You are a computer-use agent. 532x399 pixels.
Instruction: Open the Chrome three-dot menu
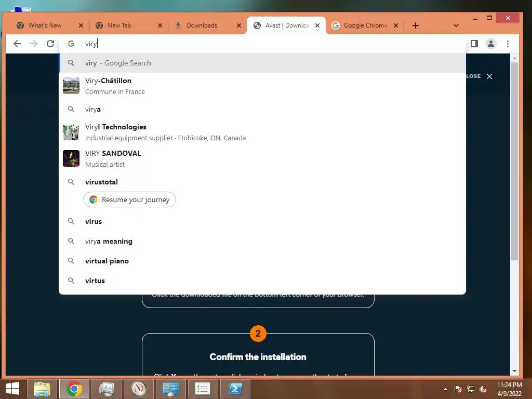click(x=508, y=44)
